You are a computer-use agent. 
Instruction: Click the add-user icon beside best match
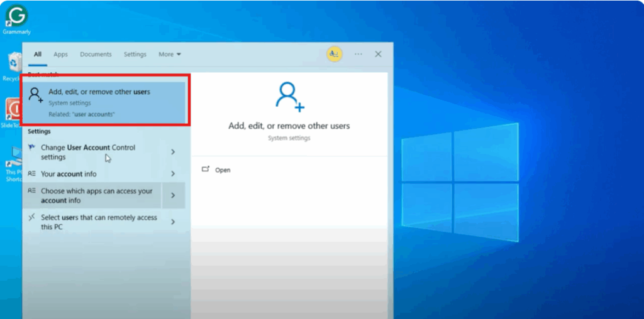[x=35, y=95]
